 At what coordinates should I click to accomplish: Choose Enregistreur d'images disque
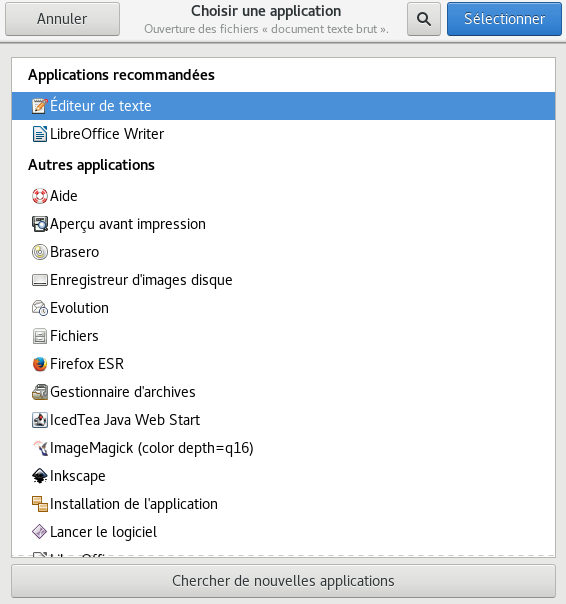click(x=283, y=280)
